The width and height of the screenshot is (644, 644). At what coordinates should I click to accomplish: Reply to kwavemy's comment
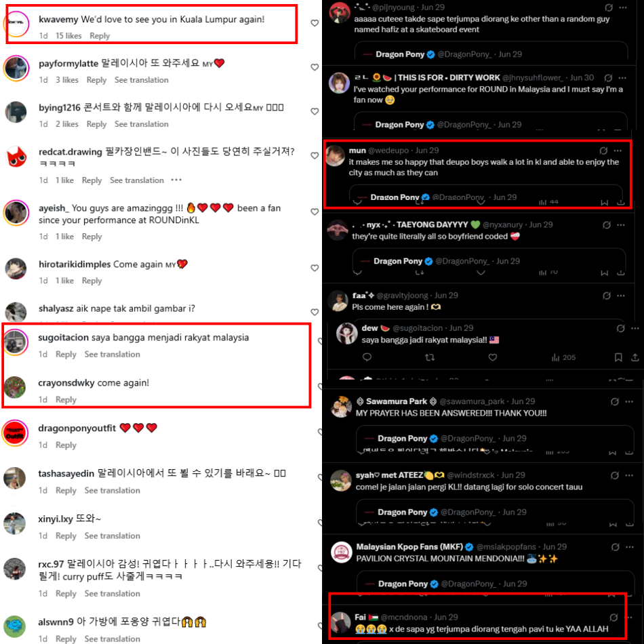(100, 36)
